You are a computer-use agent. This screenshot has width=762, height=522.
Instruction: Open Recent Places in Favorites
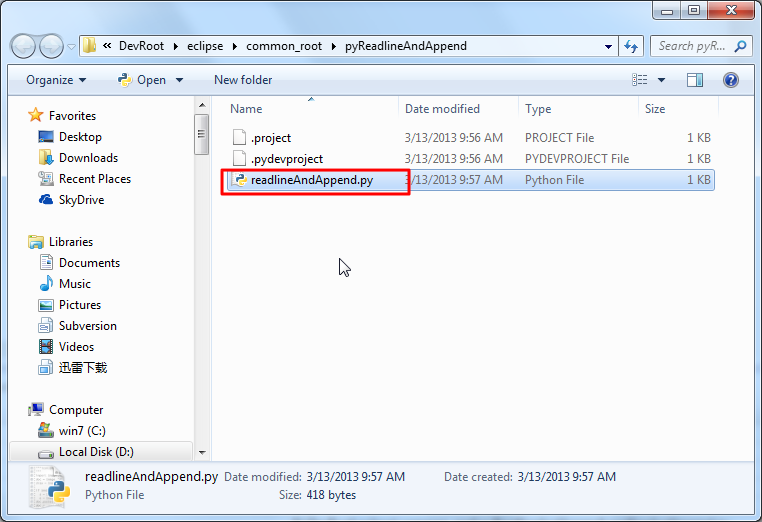tap(95, 179)
